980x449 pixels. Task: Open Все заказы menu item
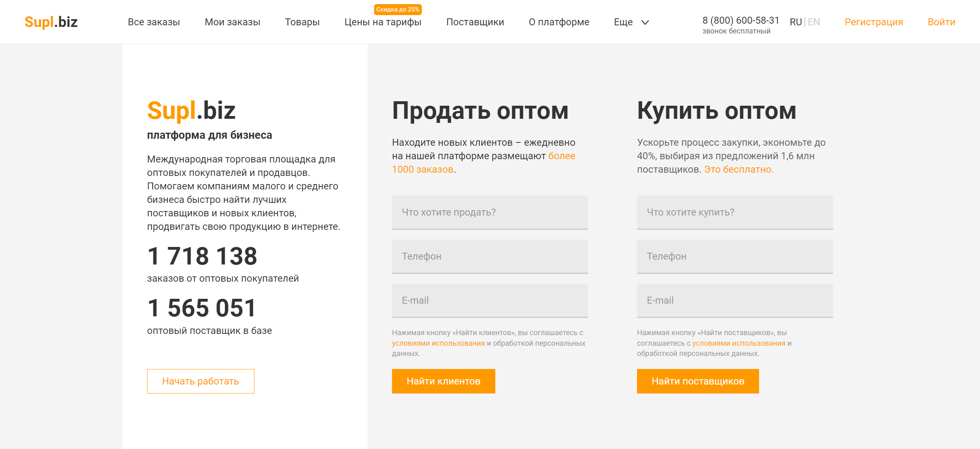tap(154, 22)
